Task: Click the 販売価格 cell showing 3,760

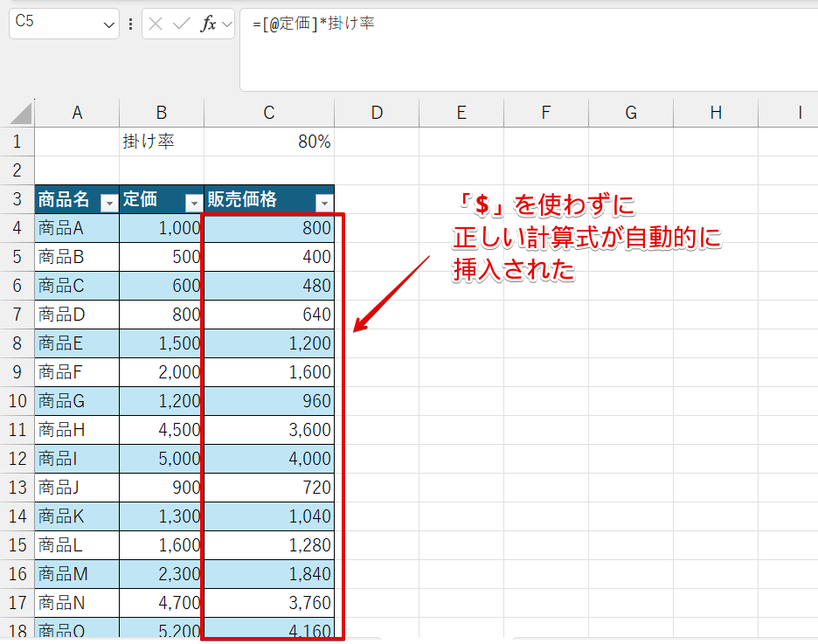Action: click(269, 603)
